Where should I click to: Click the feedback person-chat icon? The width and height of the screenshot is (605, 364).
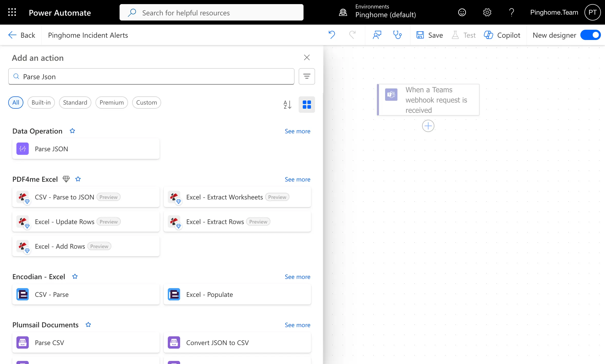(377, 35)
